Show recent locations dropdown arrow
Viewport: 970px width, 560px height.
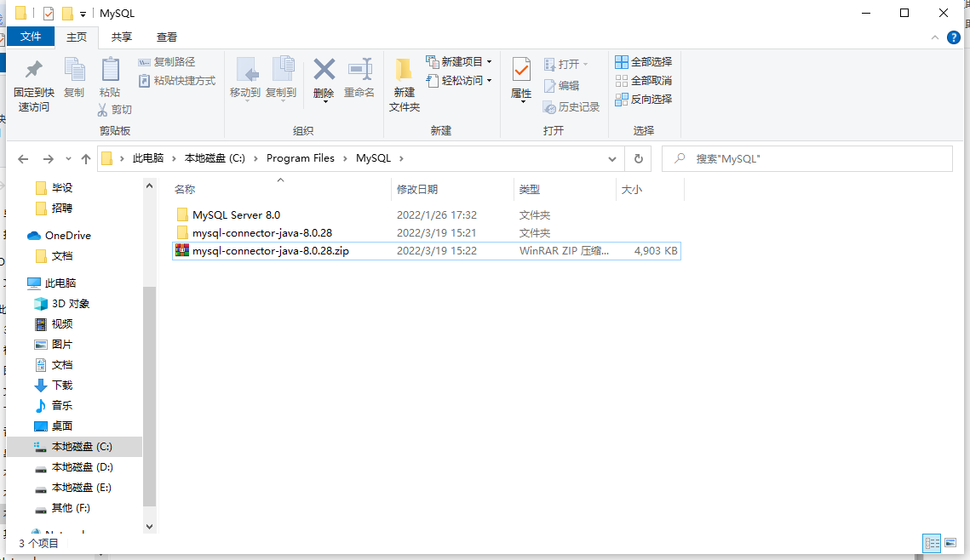click(68, 159)
